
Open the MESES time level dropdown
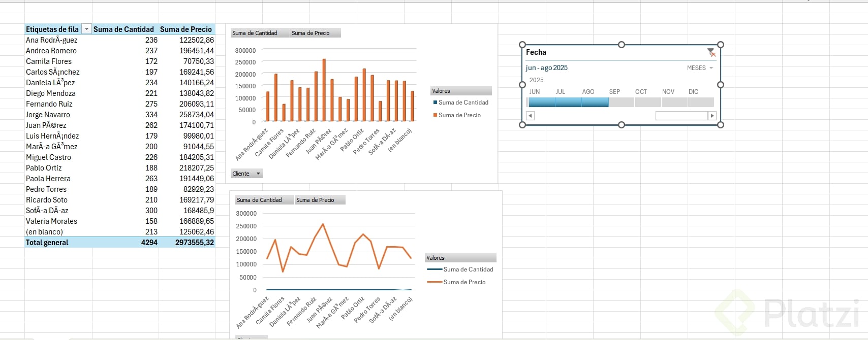700,68
